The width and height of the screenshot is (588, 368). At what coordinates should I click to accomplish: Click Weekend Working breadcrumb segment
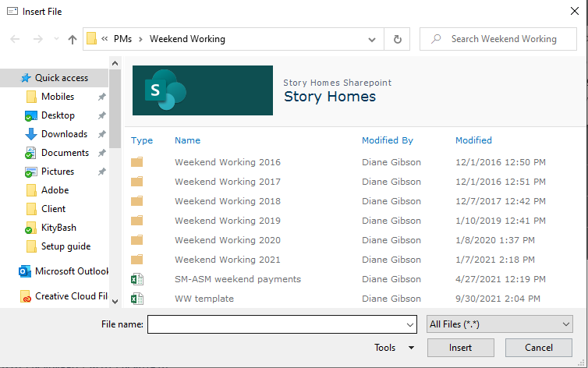(x=187, y=39)
